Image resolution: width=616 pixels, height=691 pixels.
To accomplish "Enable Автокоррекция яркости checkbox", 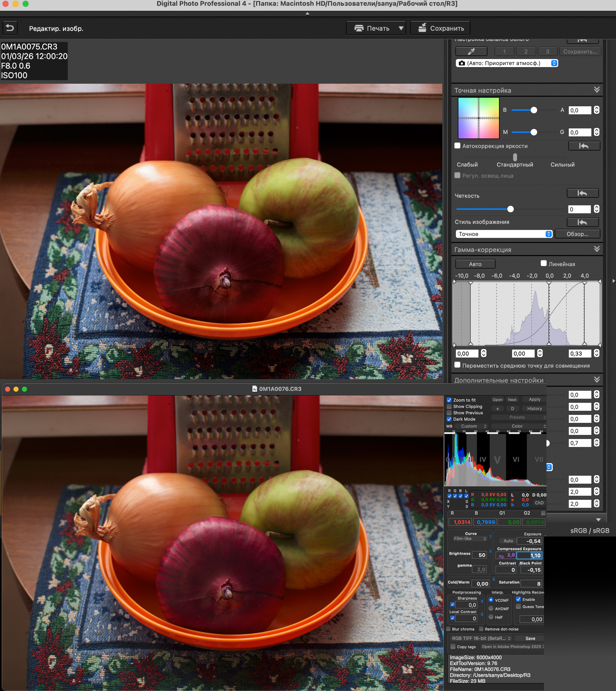I will click(457, 146).
